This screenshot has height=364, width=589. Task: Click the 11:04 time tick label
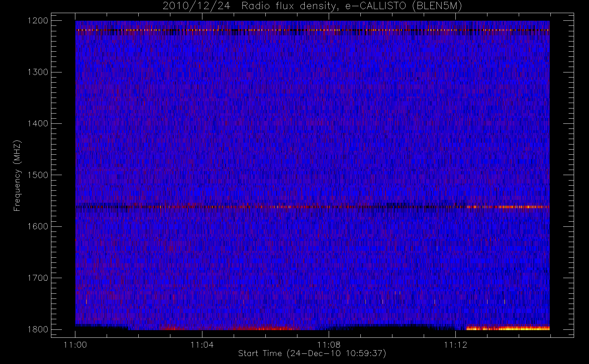202,345
